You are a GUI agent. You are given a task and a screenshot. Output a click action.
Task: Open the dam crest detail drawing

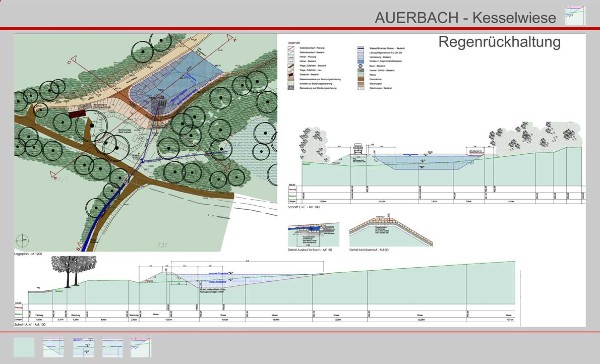391,232
